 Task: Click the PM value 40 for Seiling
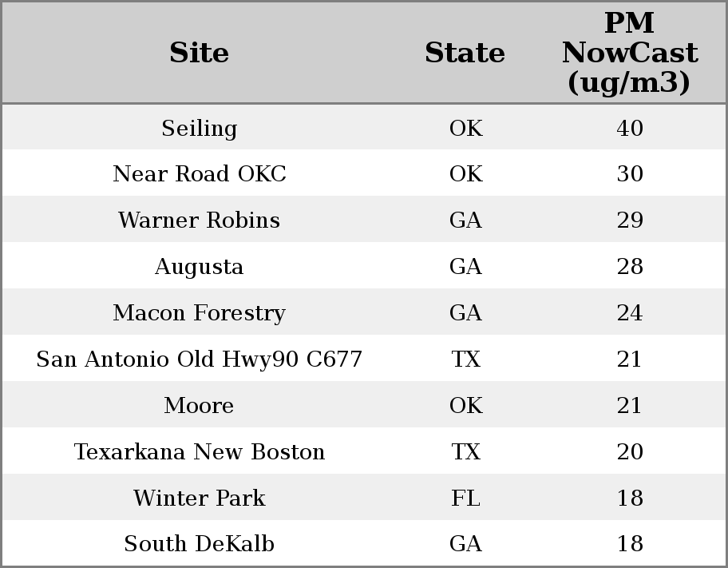pos(629,129)
